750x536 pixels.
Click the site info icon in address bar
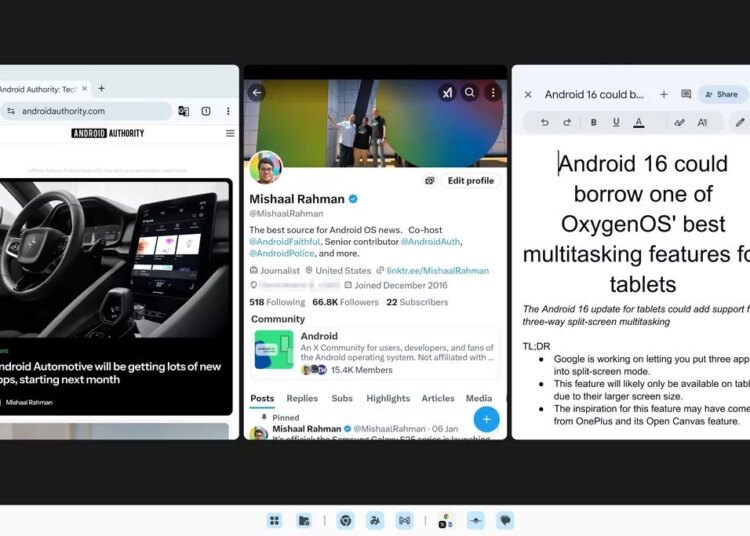tap(11, 111)
